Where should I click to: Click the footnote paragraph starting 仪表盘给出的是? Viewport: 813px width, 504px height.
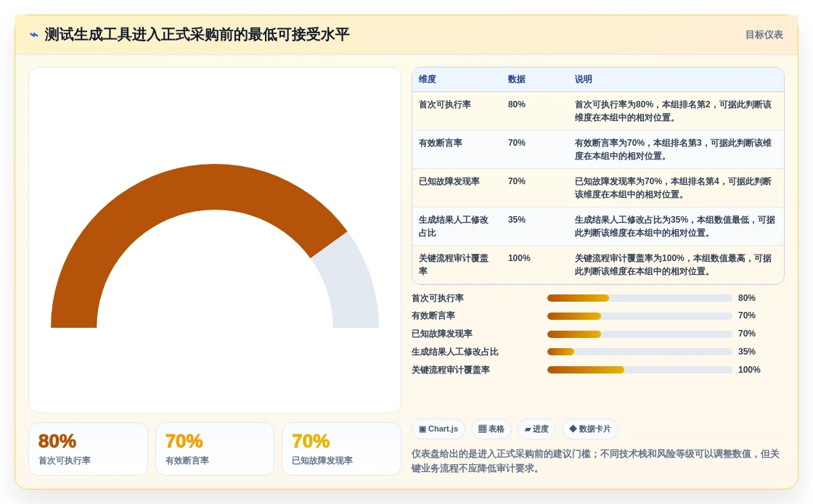tap(595, 461)
